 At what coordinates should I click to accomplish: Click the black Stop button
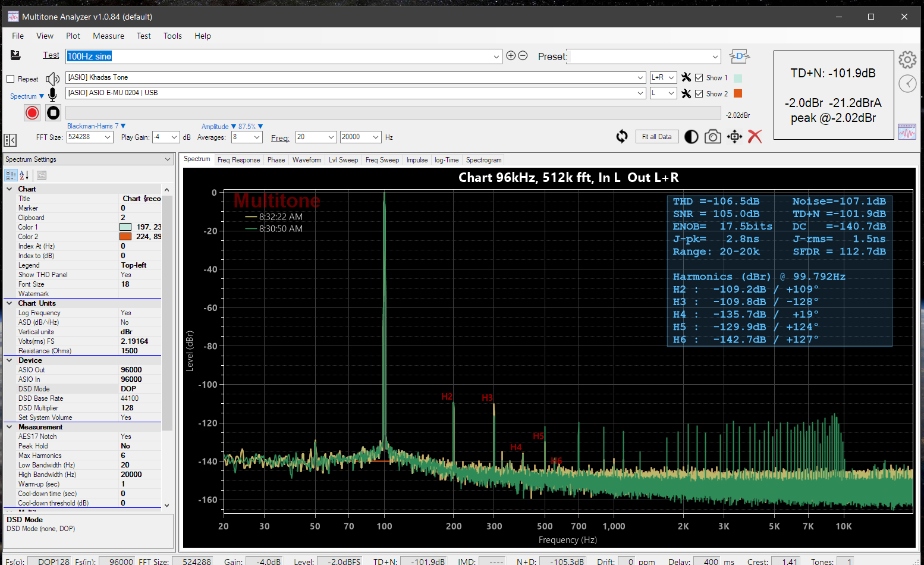pyautogui.click(x=54, y=112)
